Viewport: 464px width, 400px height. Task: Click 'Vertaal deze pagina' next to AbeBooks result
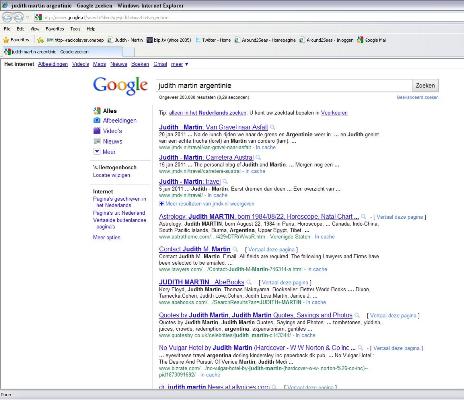[x=285, y=282]
